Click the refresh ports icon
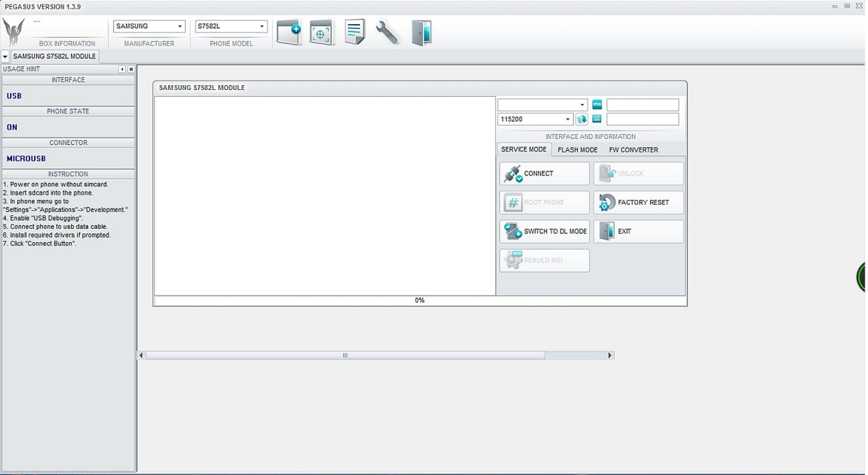Screen dimensions: 868x475 581,119
